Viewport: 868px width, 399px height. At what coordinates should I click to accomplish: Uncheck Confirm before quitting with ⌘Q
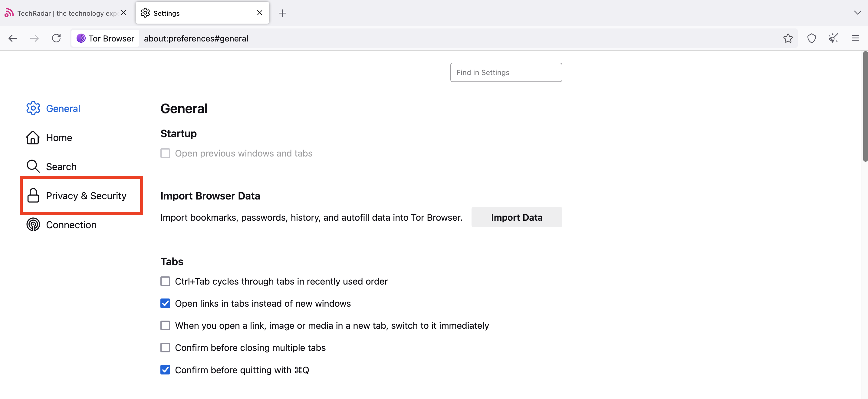[165, 370]
